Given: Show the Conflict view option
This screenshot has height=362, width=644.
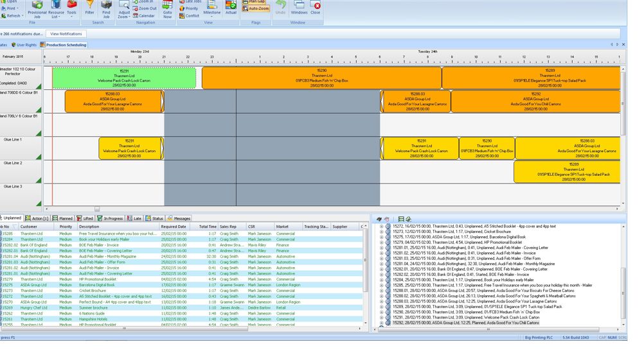Looking at the screenshot, I should pyautogui.click(x=190, y=15).
